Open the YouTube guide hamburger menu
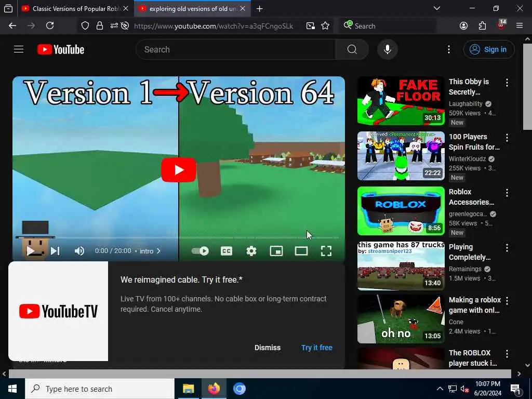This screenshot has height=399, width=532. coord(19,49)
